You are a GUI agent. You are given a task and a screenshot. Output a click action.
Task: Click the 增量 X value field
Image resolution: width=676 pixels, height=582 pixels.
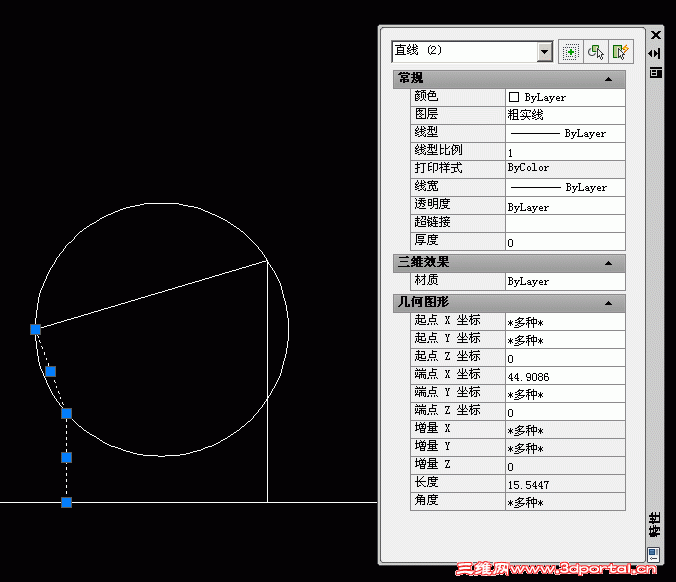pos(565,430)
